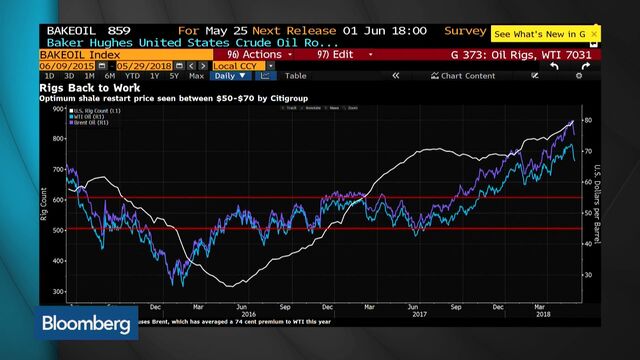Select the YTD range tab
The height and width of the screenshot is (360, 640).
click(x=132, y=76)
